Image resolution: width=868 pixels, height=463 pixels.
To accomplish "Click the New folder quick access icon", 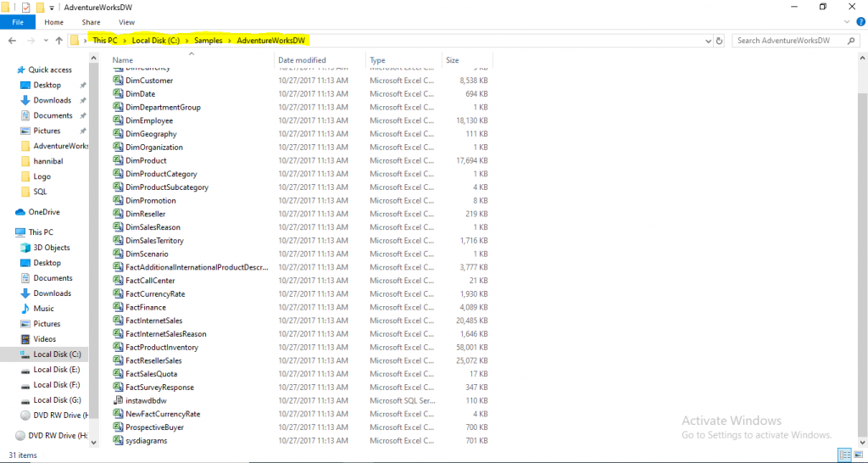I will pos(40,7).
